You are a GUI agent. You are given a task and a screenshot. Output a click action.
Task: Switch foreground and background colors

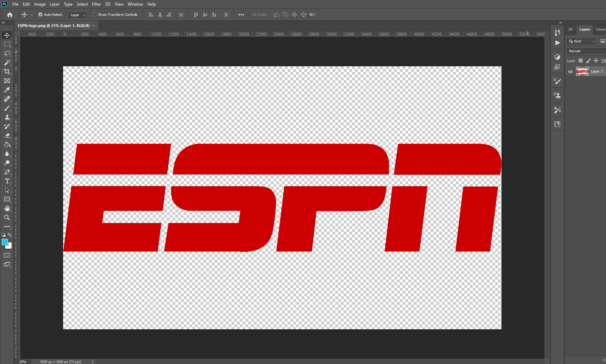pyautogui.click(x=10, y=235)
